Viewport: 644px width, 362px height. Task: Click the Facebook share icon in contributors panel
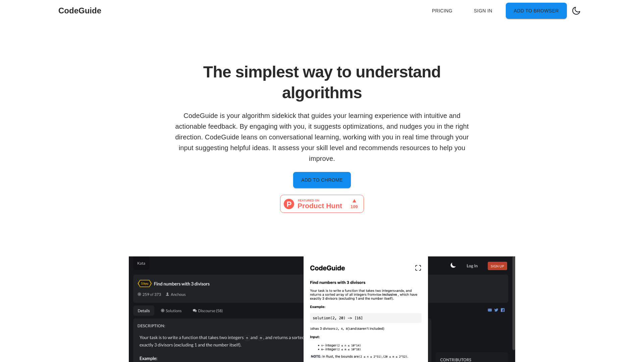[502, 310]
